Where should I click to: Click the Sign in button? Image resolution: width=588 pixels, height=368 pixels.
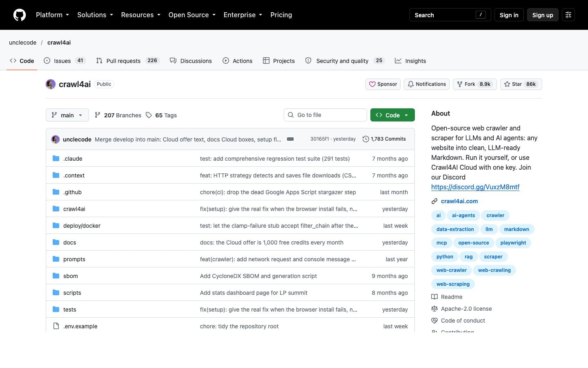(x=509, y=15)
